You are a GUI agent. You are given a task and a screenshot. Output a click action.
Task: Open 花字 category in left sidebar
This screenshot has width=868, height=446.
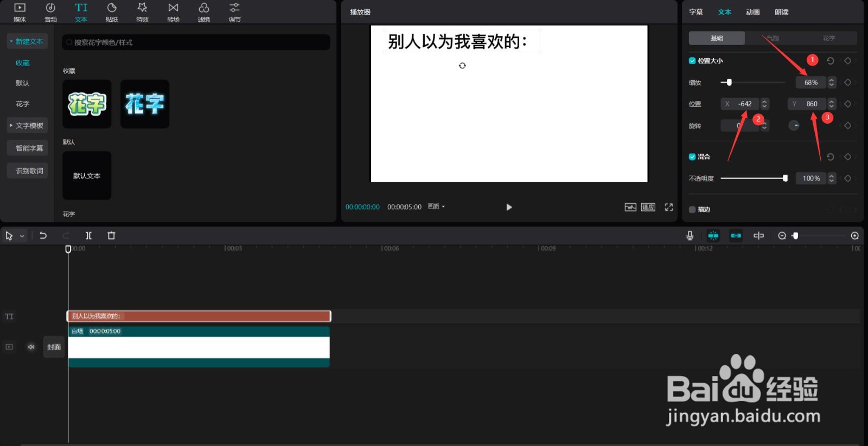[22, 104]
